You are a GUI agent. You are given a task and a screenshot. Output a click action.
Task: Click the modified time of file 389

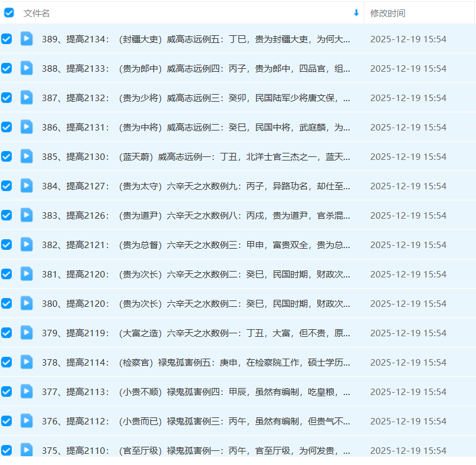click(x=408, y=39)
